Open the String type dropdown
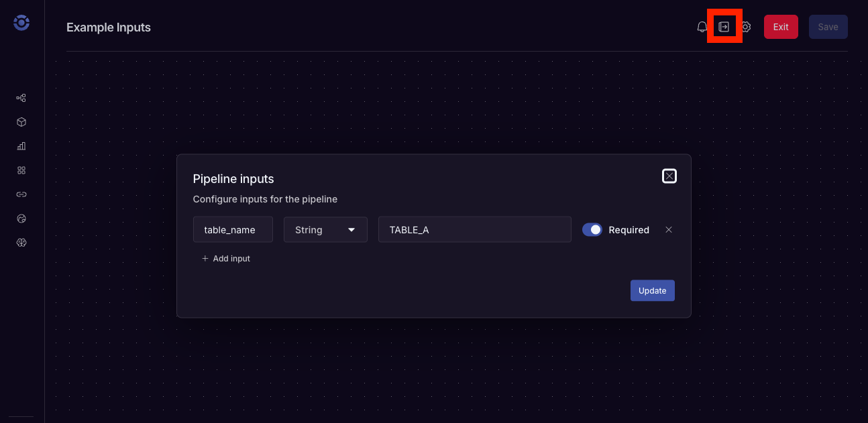The image size is (868, 423). [x=325, y=229]
